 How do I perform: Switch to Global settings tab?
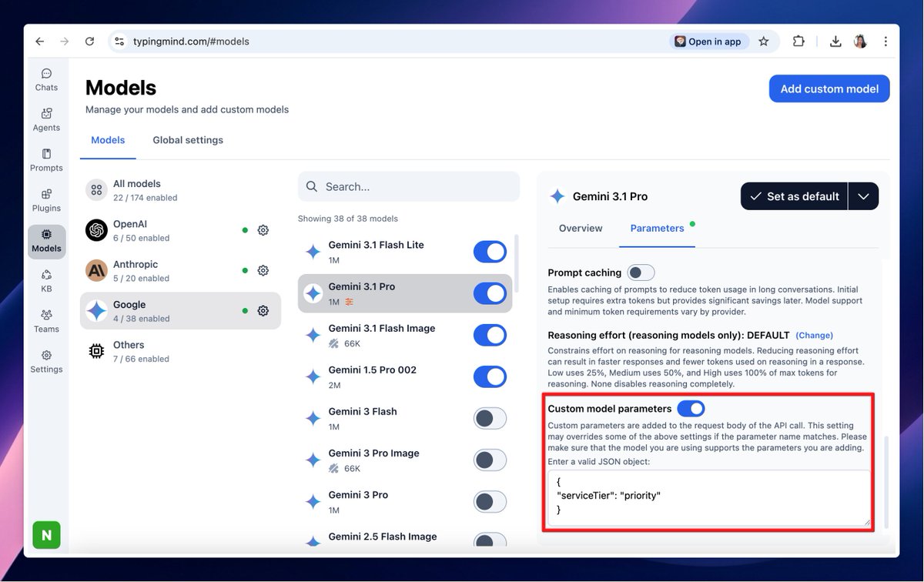188,140
